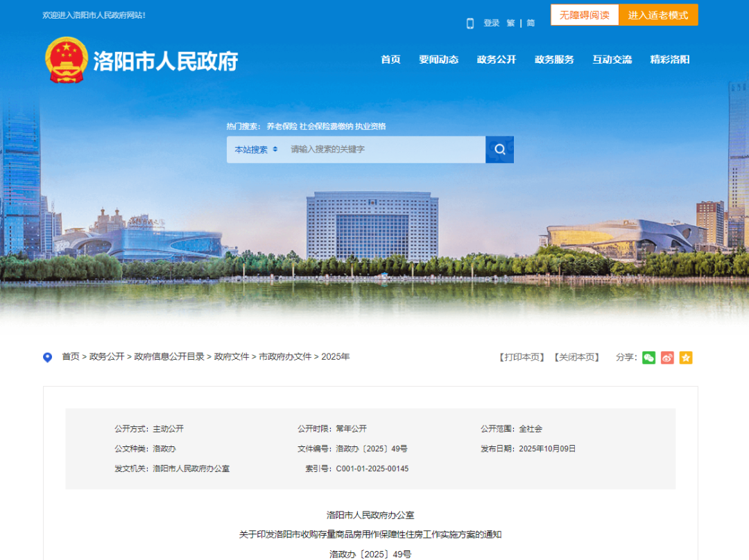The width and height of the screenshot is (749, 560).
Task: Switch to simplified Chinese 简
Action: tap(531, 23)
